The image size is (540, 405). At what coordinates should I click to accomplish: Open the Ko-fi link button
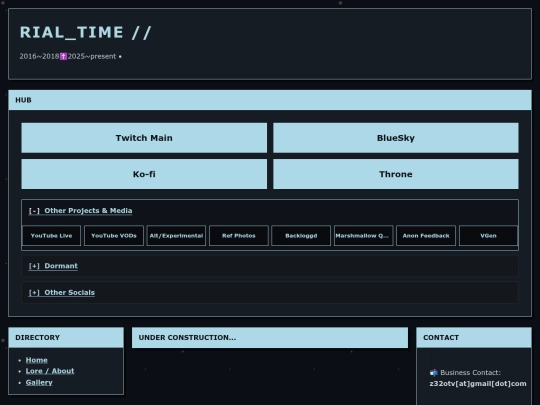click(144, 174)
